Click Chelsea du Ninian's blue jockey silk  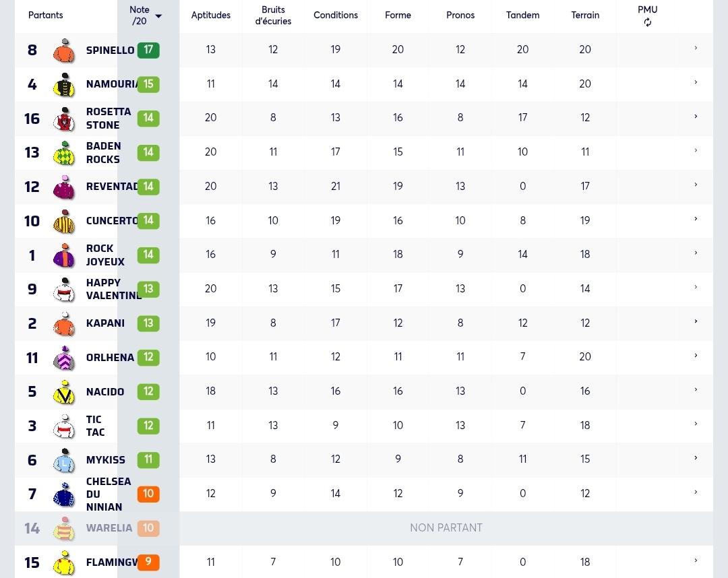(64, 494)
